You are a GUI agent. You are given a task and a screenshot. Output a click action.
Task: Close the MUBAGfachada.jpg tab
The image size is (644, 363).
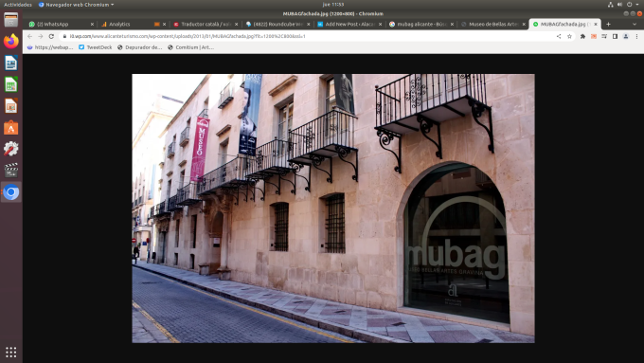[596, 25]
